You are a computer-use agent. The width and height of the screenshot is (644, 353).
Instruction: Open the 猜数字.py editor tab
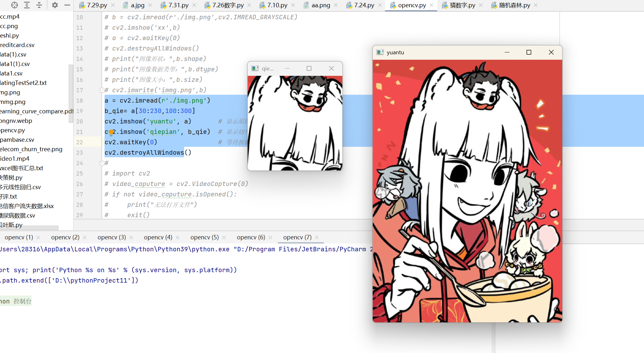[463, 5]
